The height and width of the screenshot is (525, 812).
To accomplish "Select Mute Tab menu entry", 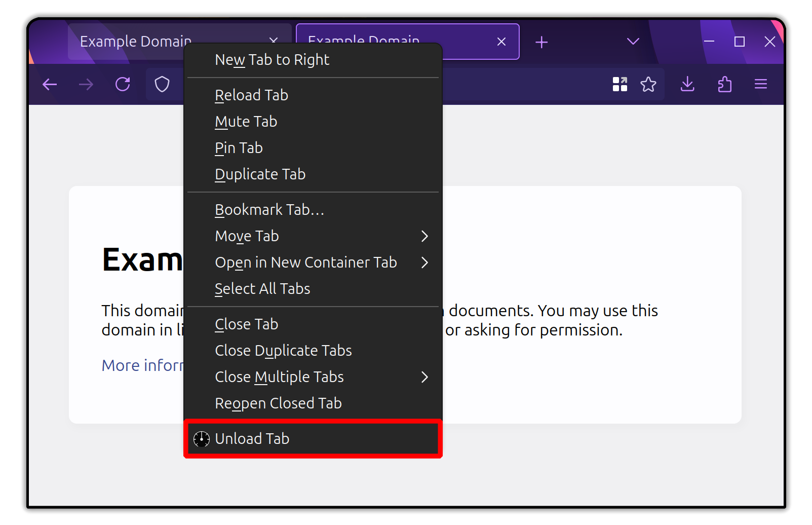I will click(246, 122).
